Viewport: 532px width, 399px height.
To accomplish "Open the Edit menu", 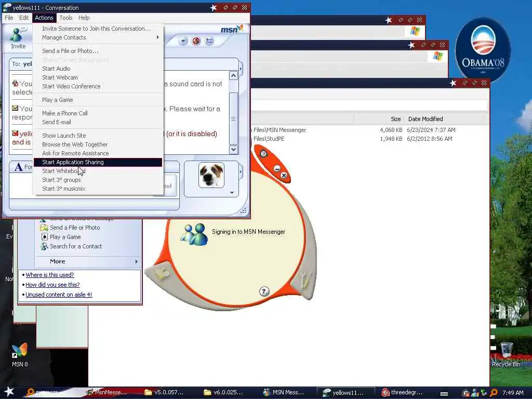I will (x=24, y=18).
